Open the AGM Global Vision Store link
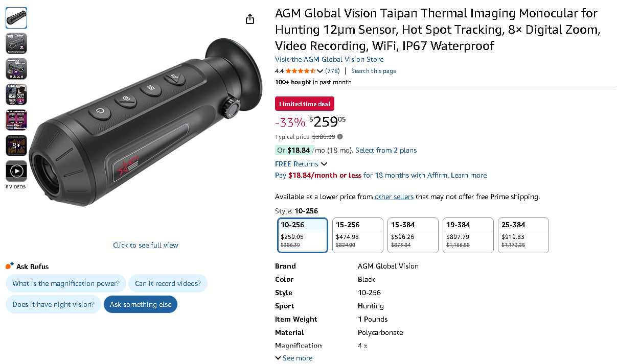 pyautogui.click(x=329, y=59)
